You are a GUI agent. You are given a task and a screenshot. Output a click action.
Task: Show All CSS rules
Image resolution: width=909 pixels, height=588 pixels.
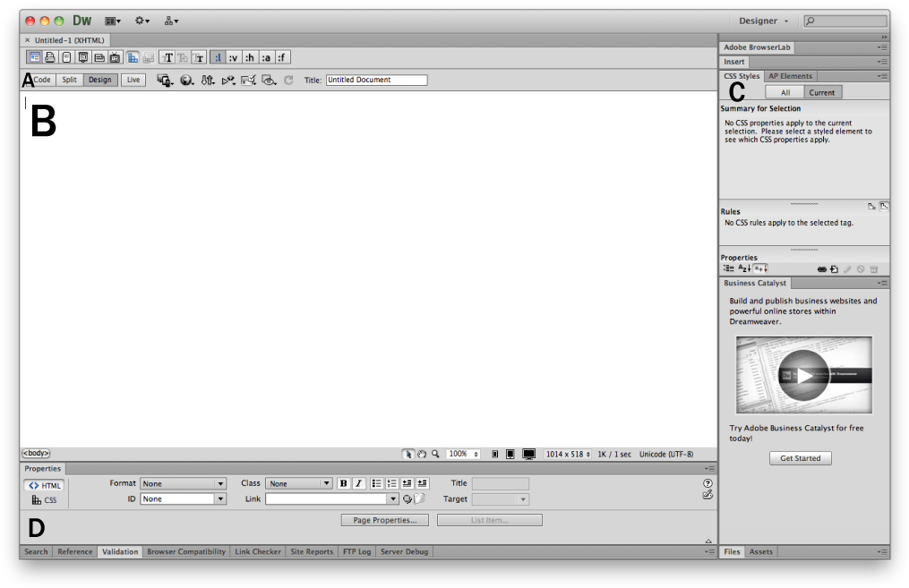point(785,93)
